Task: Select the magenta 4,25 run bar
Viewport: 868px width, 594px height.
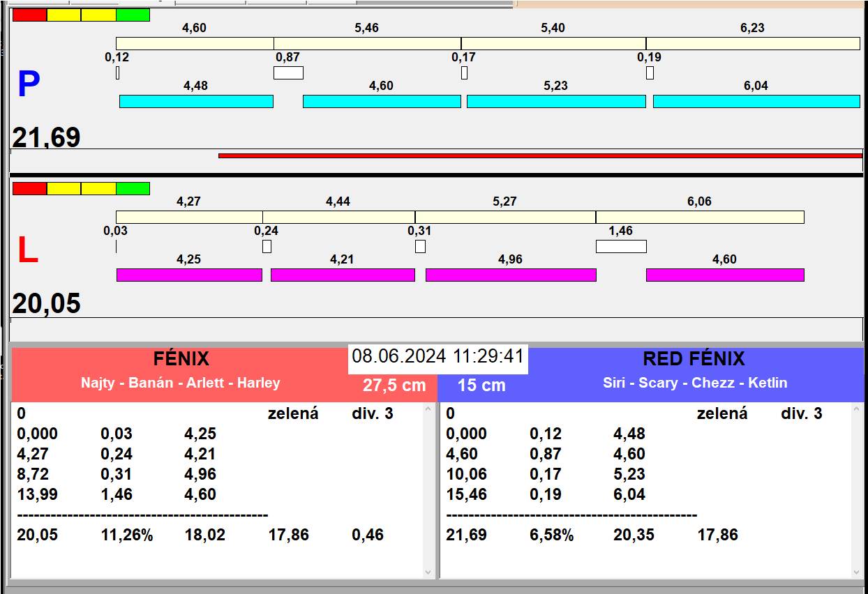Action: pos(189,275)
